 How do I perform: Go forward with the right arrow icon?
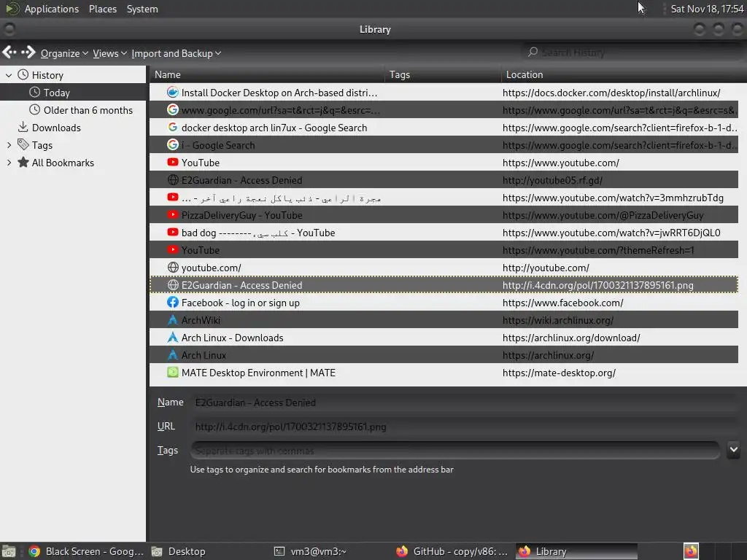[x=28, y=52]
